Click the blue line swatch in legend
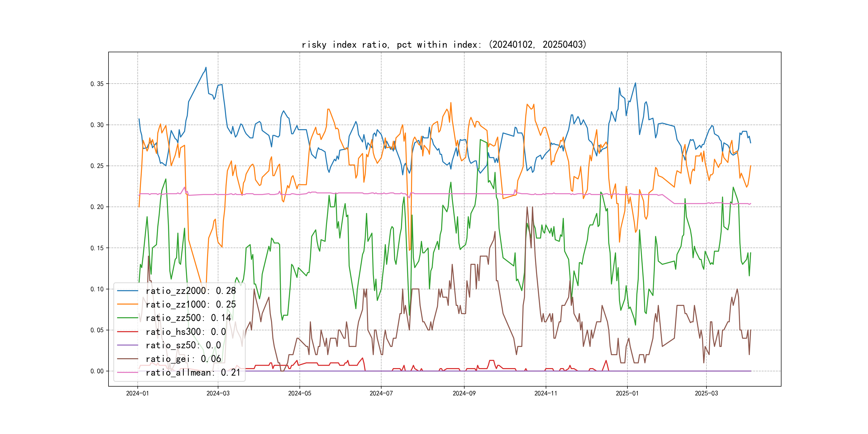Viewport: 868px width, 434px height. click(x=127, y=290)
